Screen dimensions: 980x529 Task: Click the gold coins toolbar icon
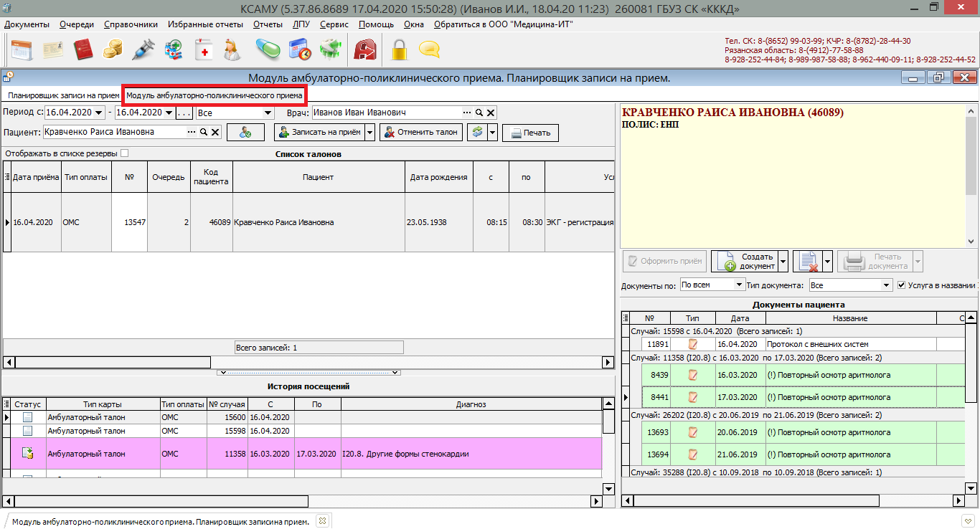(x=113, y=49)
